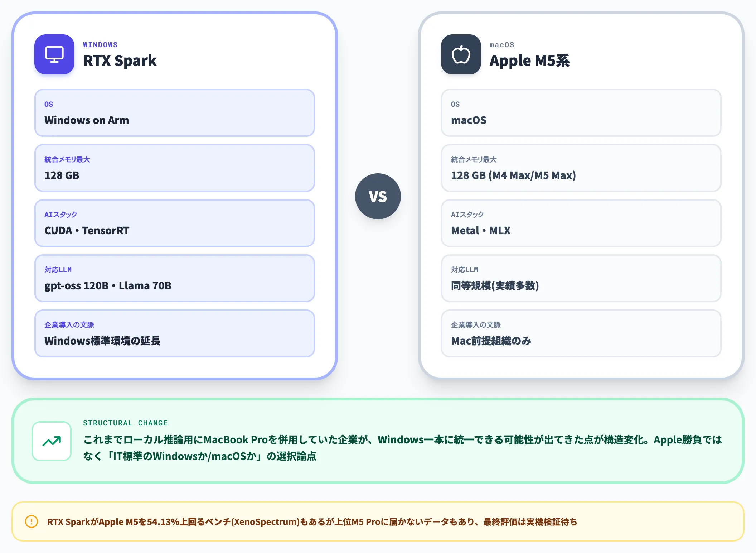756x553 pixels.
Task: Click the 統合メモリ最大 label in the Apple card
Action: [474, 159]
